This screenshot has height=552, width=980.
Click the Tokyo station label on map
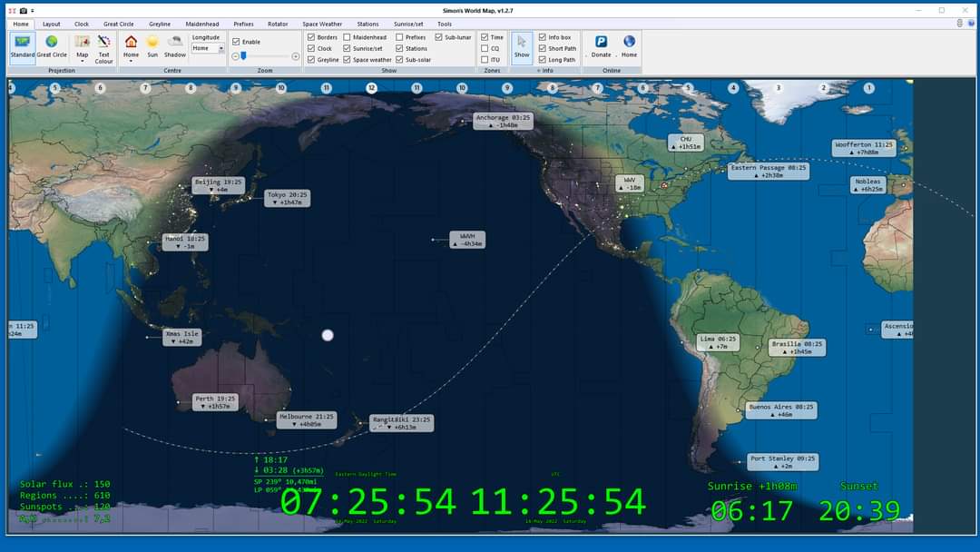click(288, 198)
